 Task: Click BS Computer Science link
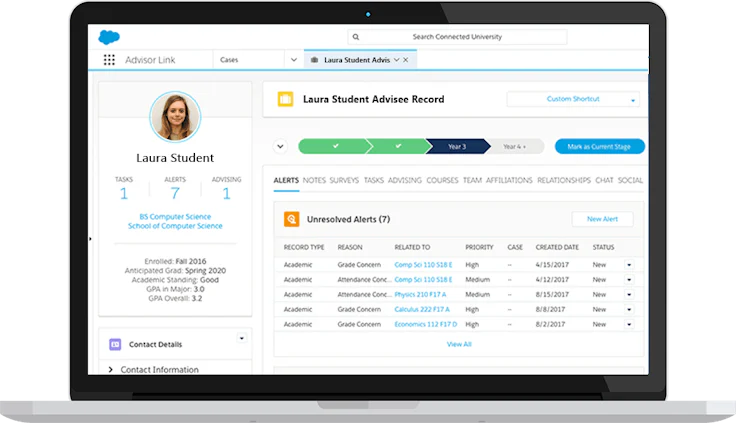coord(175,216)
